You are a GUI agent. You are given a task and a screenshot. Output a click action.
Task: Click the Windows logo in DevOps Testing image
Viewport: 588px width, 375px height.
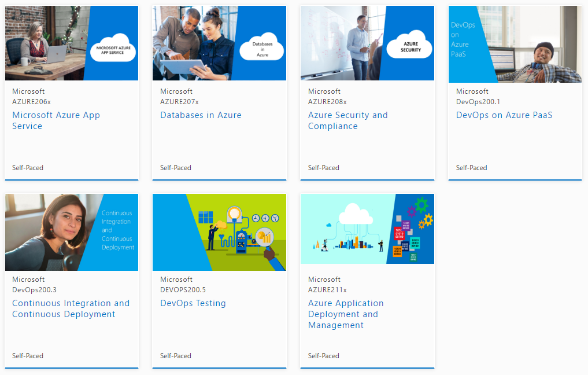coord(205,217)
